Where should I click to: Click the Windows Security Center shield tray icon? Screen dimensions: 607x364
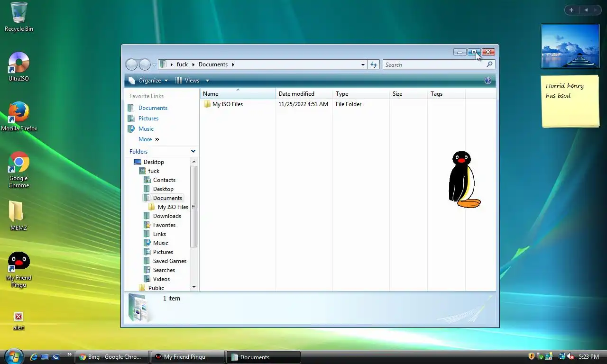(x=532, y=356)
